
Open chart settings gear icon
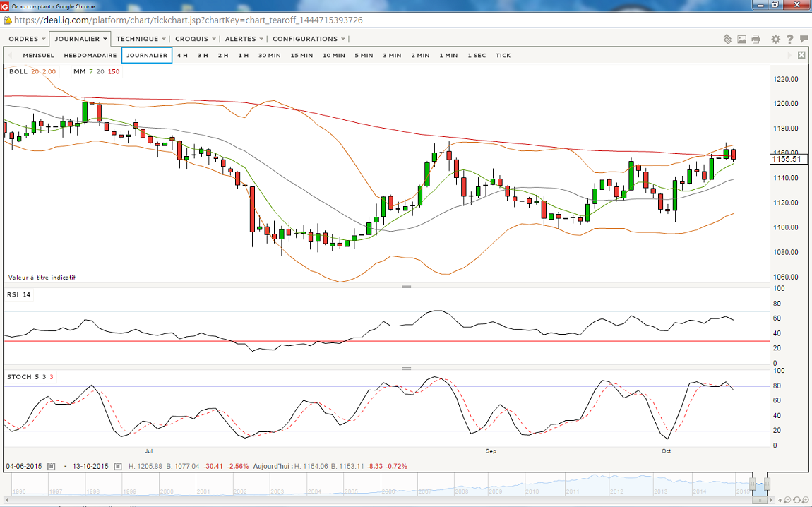tap(775, 40)
